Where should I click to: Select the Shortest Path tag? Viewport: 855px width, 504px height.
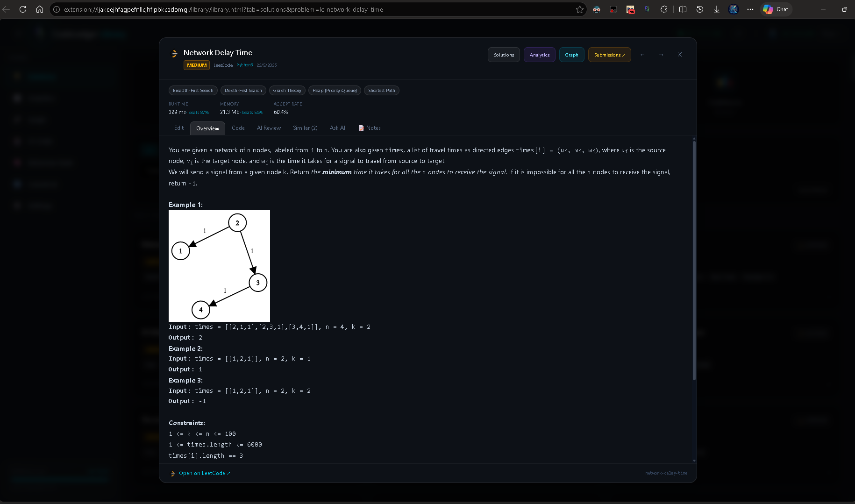pyautogui.click(x=382, y=91)
